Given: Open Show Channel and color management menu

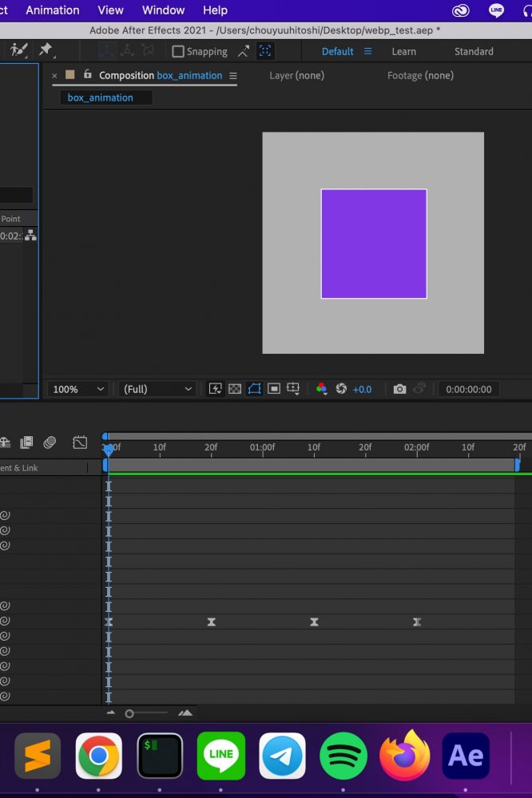Looking at the screenshot, I should click(x=321, y=389).
